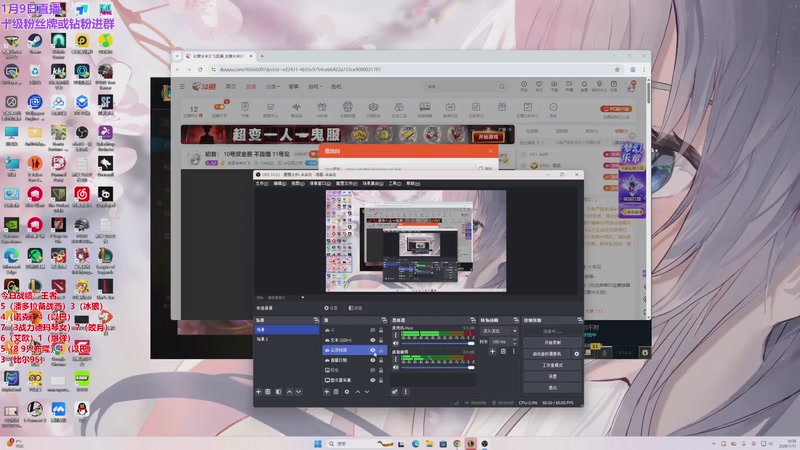The image size is (800, 450).
Task: Open OBS 设置 from the controls panel
Action: point(553,376)
